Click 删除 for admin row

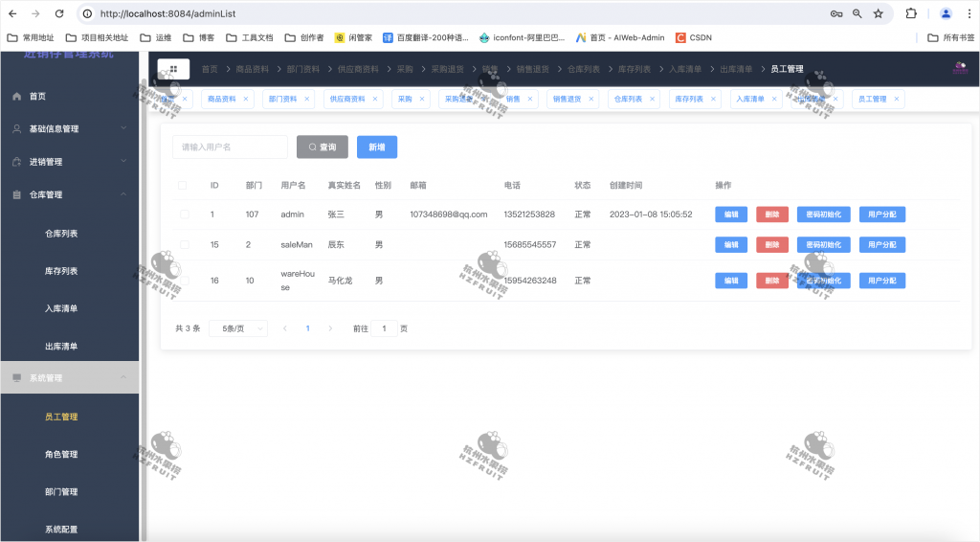pos(772,215)
